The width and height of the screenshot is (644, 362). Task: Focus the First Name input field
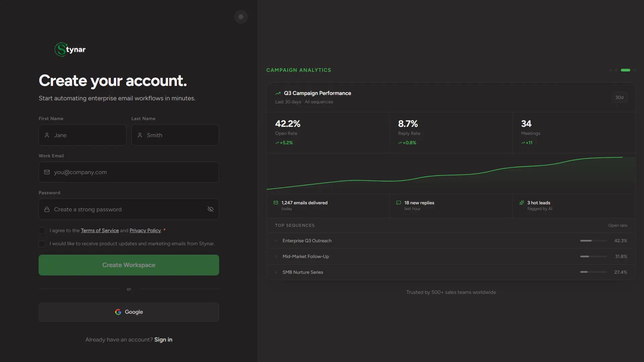point(83,135)
